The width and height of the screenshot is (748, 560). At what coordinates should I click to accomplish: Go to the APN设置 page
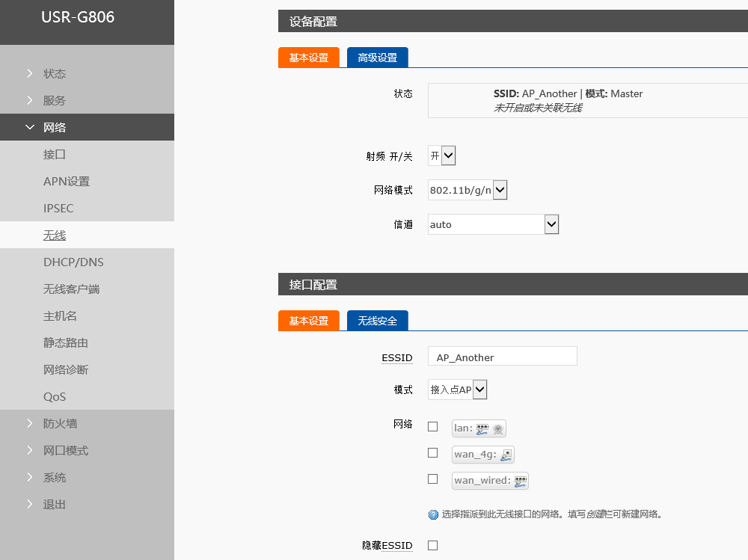[67, 181]
